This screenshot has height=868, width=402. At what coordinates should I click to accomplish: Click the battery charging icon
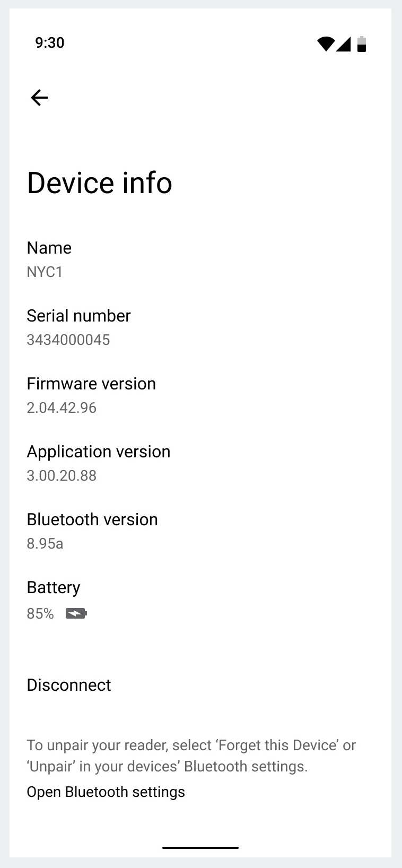pyautogui.click(x=76, y=614)
